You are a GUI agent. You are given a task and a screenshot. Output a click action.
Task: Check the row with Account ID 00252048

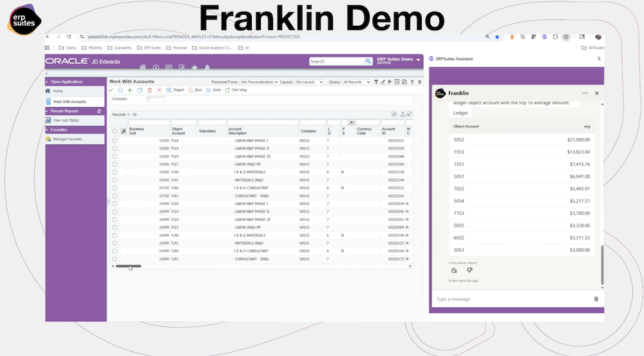(115, 156)
